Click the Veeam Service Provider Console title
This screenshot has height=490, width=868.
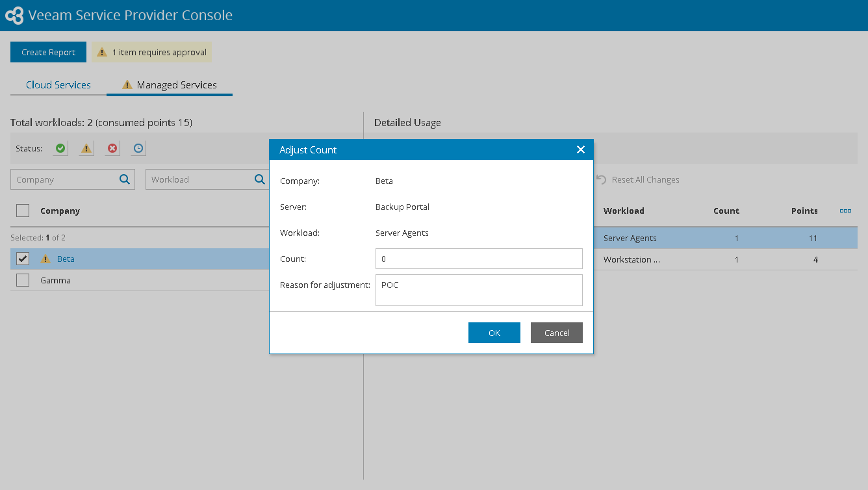pyautogui.click(x=131, y=15)
